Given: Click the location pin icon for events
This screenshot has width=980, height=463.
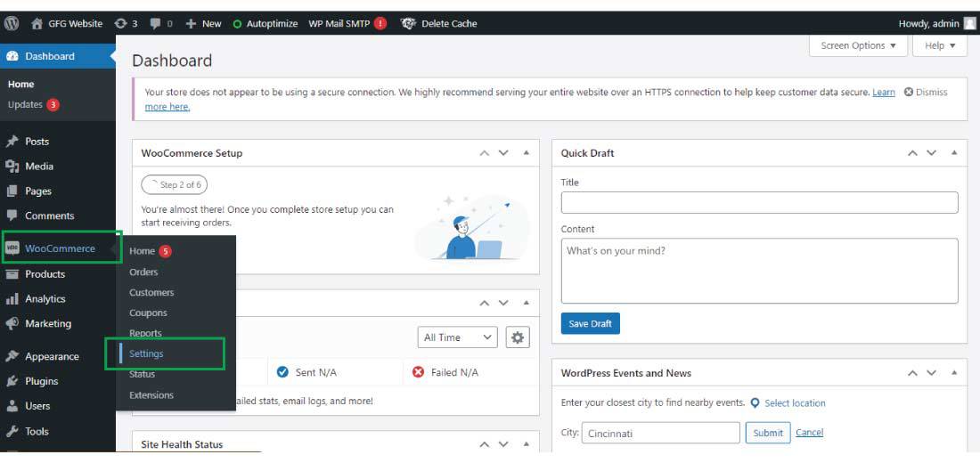Looking at the screenshot, I should point(755,403).
